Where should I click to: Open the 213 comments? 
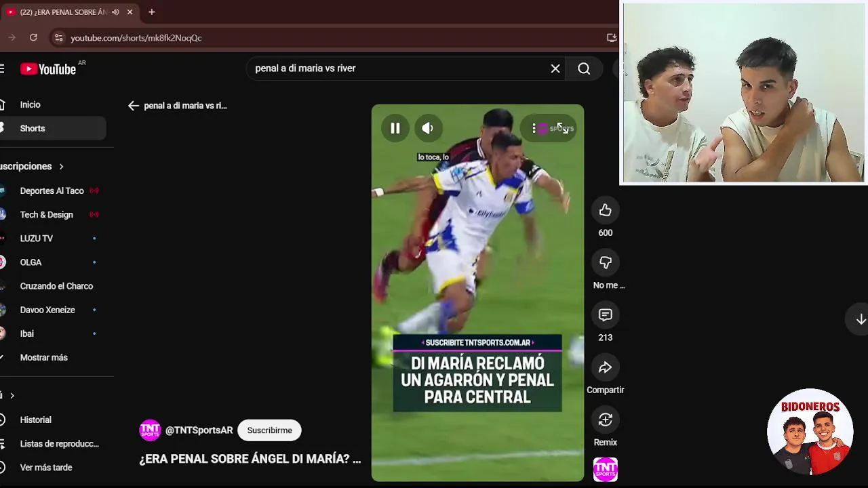[606, 315]
